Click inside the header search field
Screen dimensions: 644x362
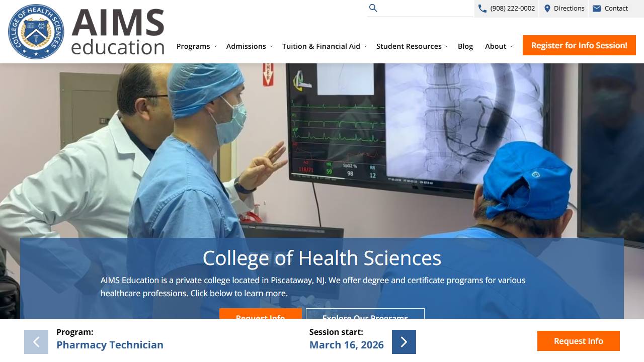(x=425, y=8)
